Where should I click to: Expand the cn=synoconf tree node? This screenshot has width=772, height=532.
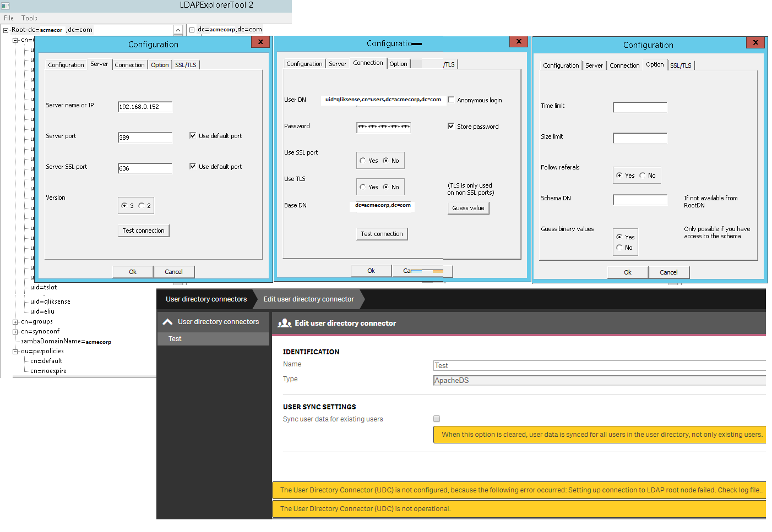pos(15,332)
